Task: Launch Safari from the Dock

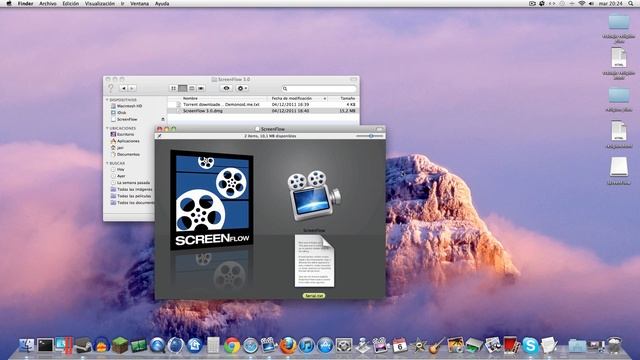Action: 251,346
